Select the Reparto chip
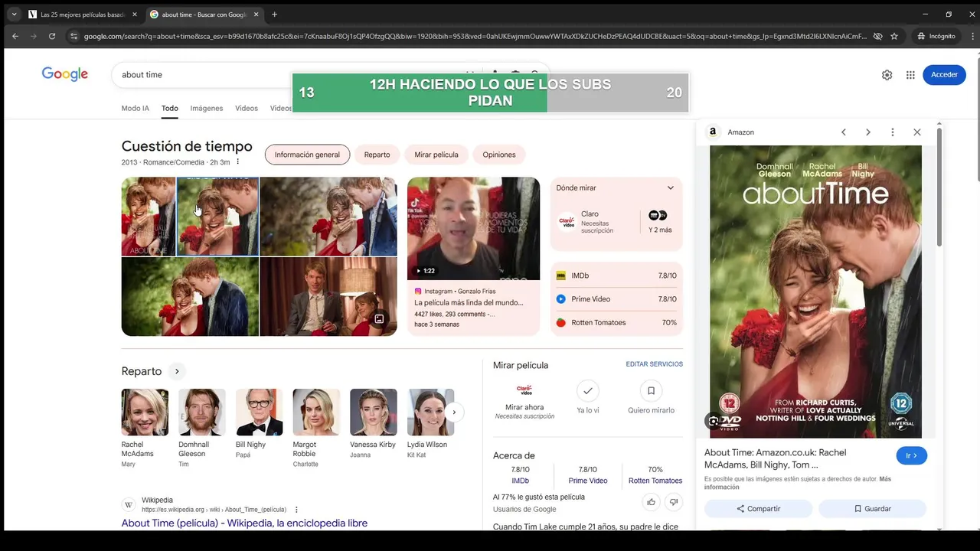 [377, 155]
